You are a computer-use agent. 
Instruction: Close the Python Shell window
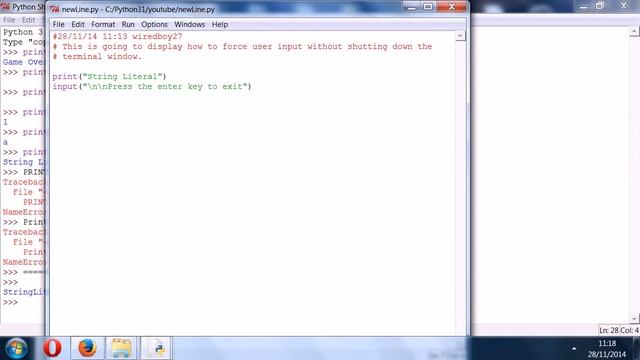coord(624,6)
